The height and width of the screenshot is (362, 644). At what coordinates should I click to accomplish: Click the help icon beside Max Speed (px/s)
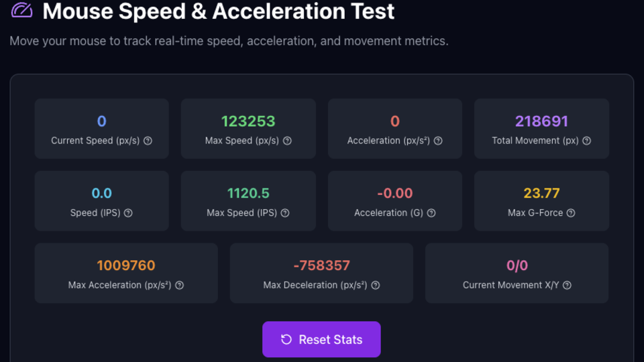(287, 141)
